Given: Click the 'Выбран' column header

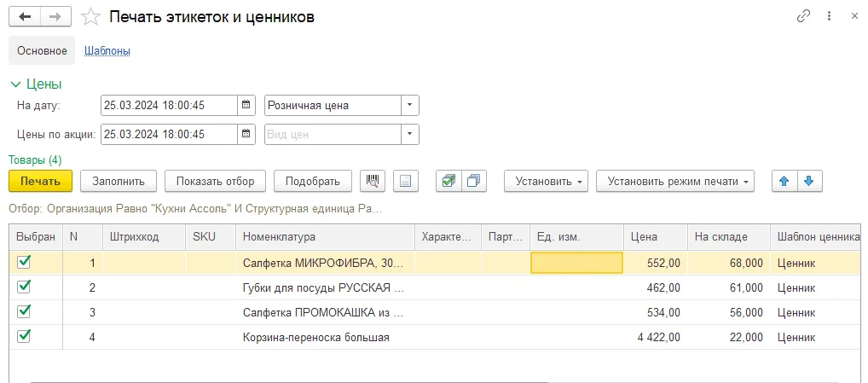Looking at the screenshot, I should [36, 237].
